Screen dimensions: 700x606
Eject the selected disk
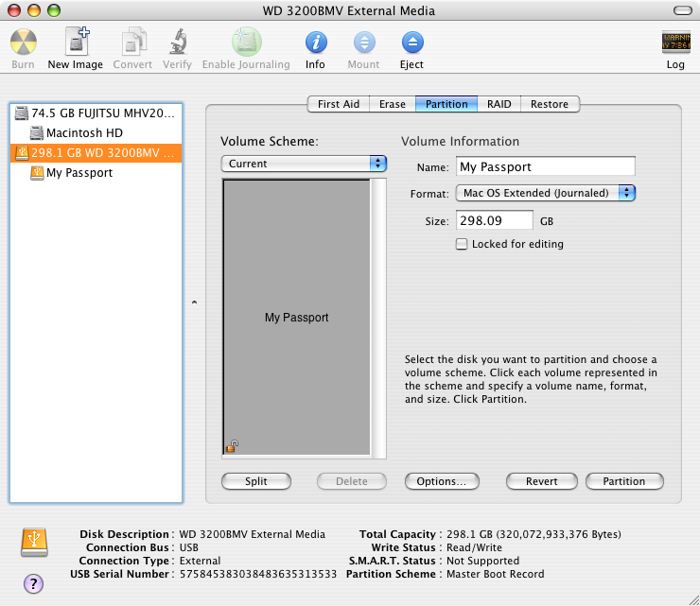412,43
